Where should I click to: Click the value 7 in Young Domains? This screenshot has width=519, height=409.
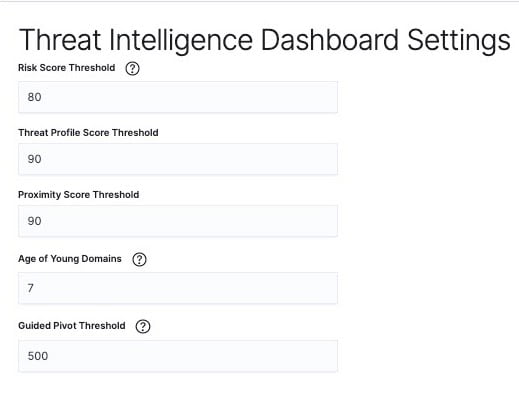tap(31, 288)
